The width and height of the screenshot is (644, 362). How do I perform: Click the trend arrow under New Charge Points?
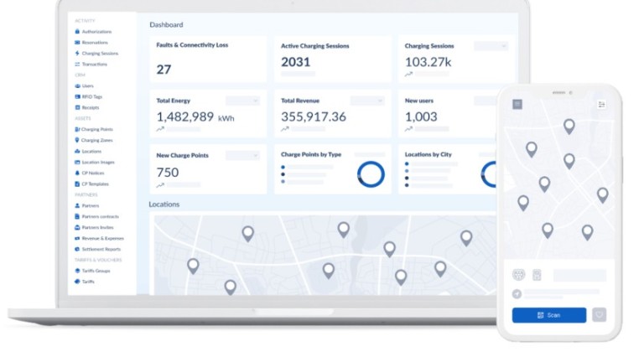(x=160, y=184)
